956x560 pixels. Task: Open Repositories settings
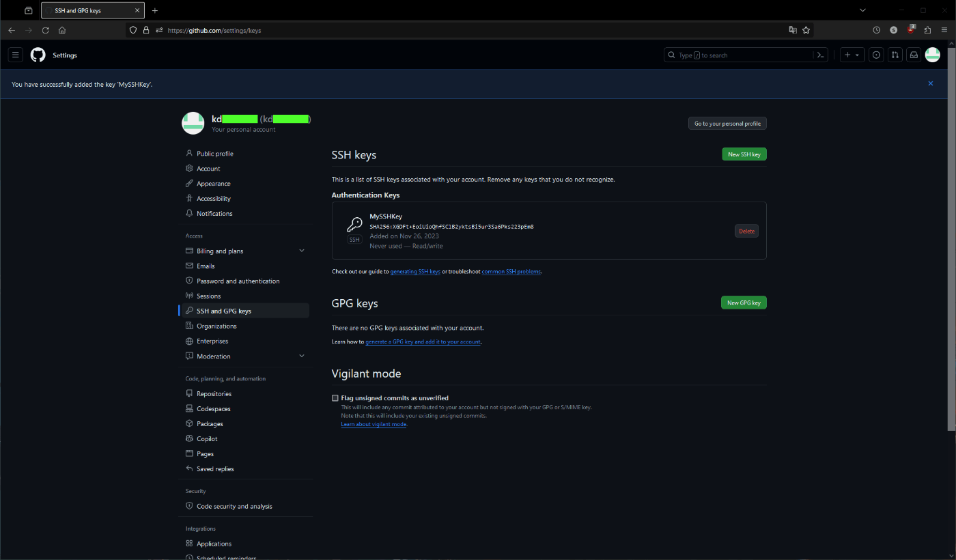(x=214, y=394)
